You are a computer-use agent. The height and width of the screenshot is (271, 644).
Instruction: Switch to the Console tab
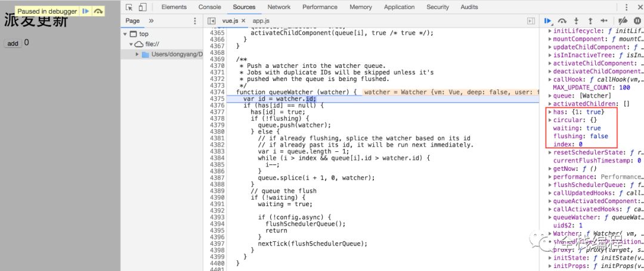pos(209,7)
